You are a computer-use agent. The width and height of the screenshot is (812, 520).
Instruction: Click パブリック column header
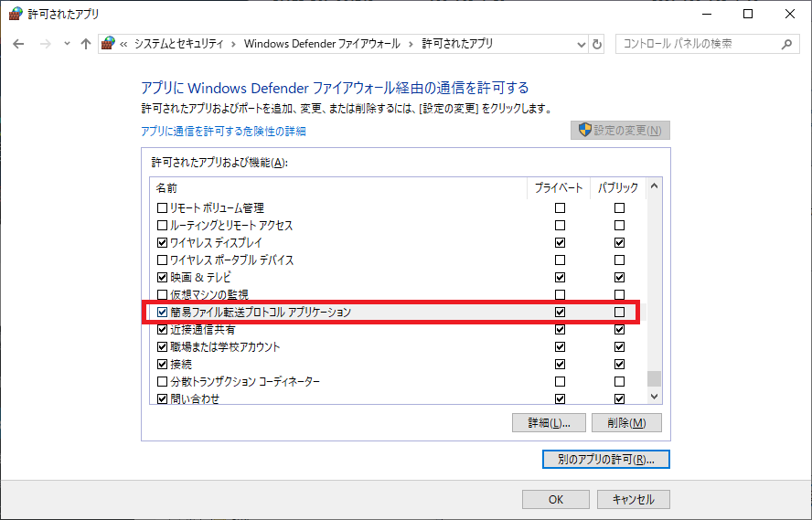pyautogui.click(x=618, y=188)
